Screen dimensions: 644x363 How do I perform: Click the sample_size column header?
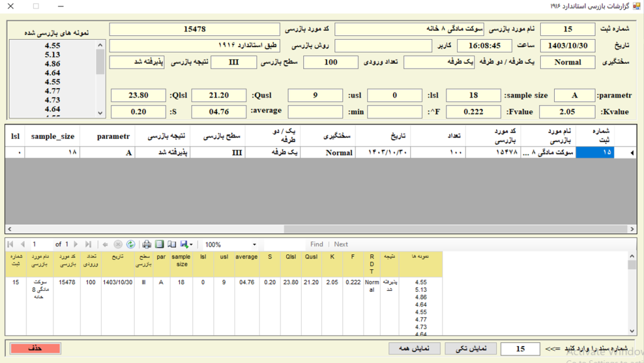coord(53,135)
